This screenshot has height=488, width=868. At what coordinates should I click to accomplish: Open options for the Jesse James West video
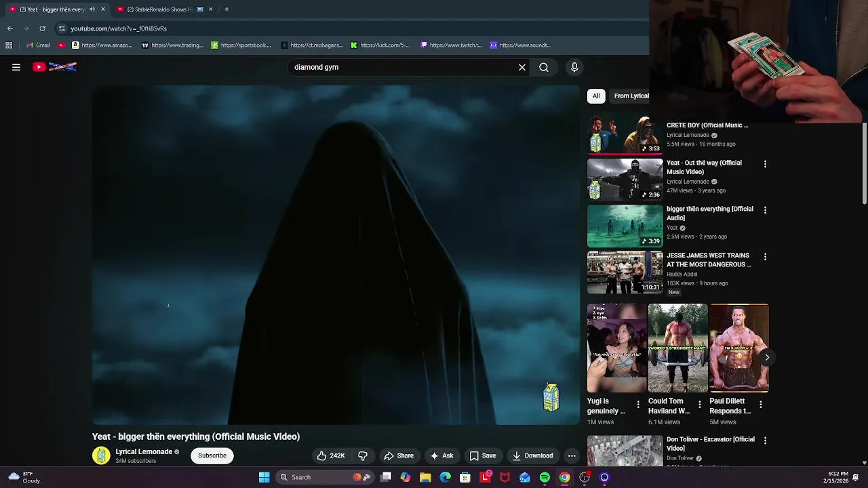(765, 257)
